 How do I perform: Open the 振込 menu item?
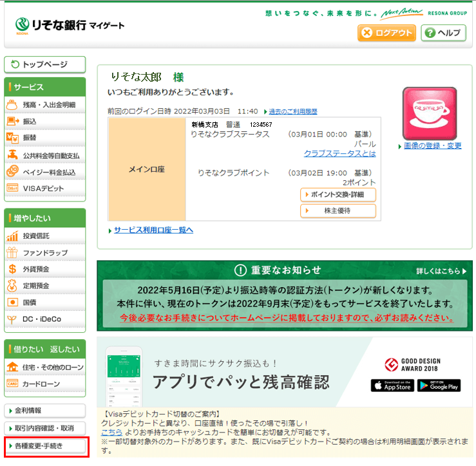[x=45, y=122]
